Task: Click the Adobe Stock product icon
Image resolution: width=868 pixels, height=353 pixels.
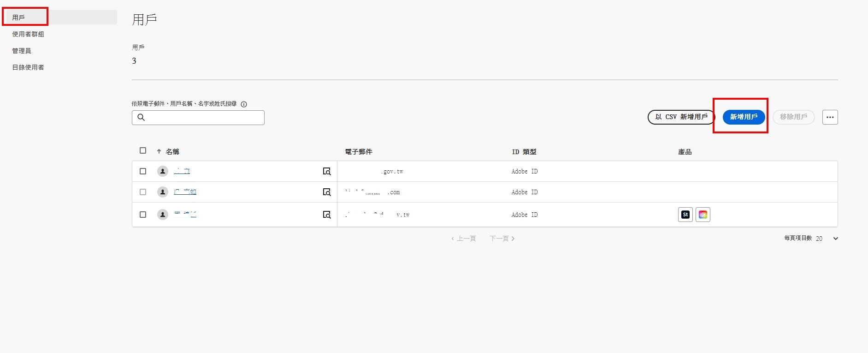Action: [x=685, y=215]
